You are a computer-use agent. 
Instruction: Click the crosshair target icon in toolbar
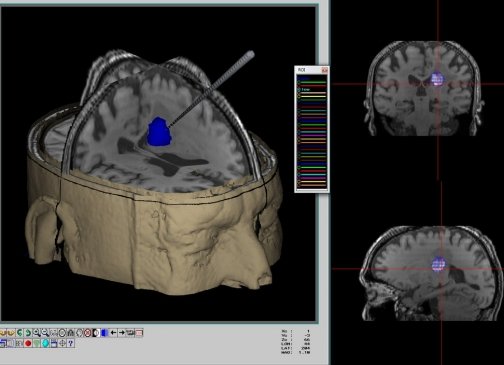click(x=62, y=343)
